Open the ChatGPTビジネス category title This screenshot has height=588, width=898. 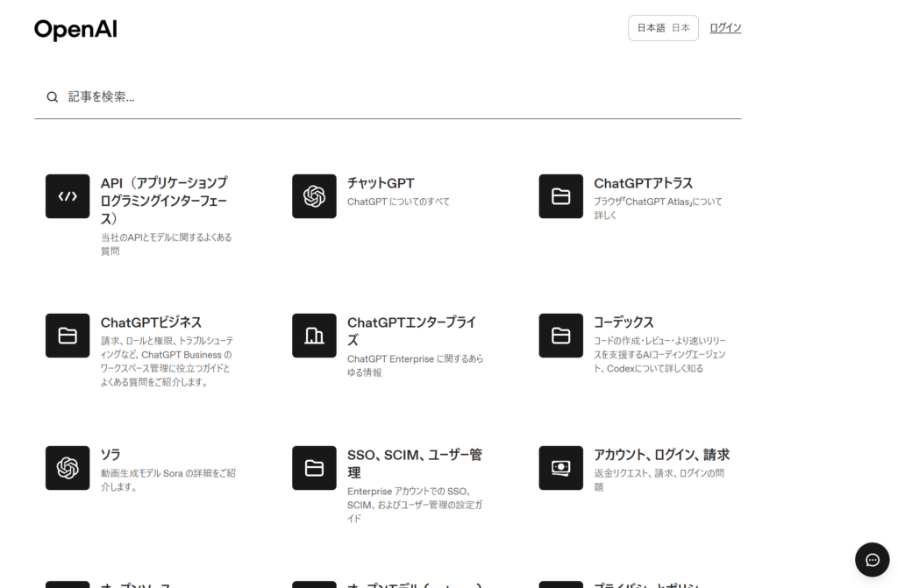[x=151, y=322]
